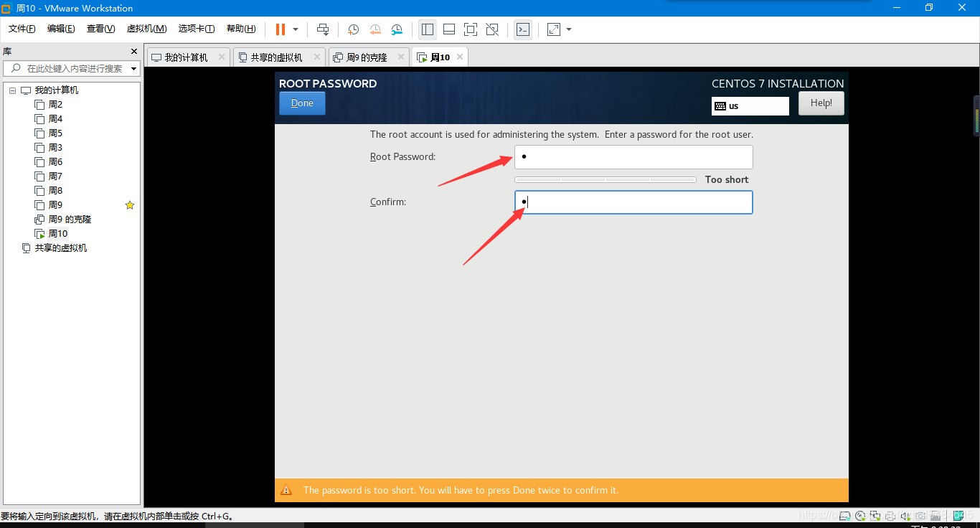Screen dimensions: 980x528
Task: Toggle the thumbnail bar view
Action: pos(449,29)
